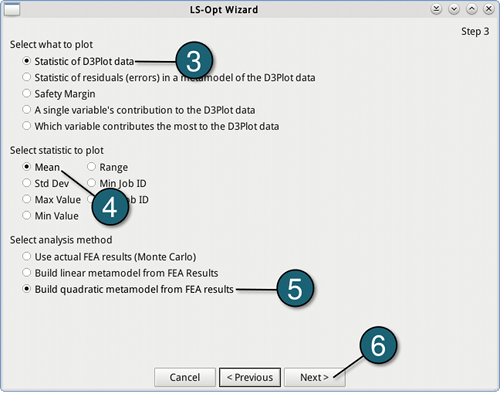Close the LS-Opt Wizard window
Image resolution: width=500 pixels, height=394 pixels.
[489, 9]
